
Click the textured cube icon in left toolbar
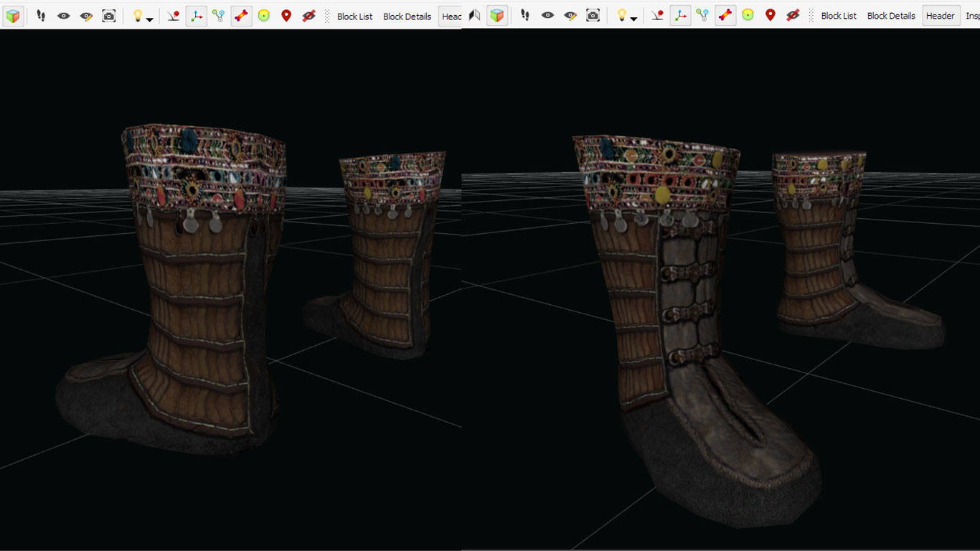pos(13,16)
